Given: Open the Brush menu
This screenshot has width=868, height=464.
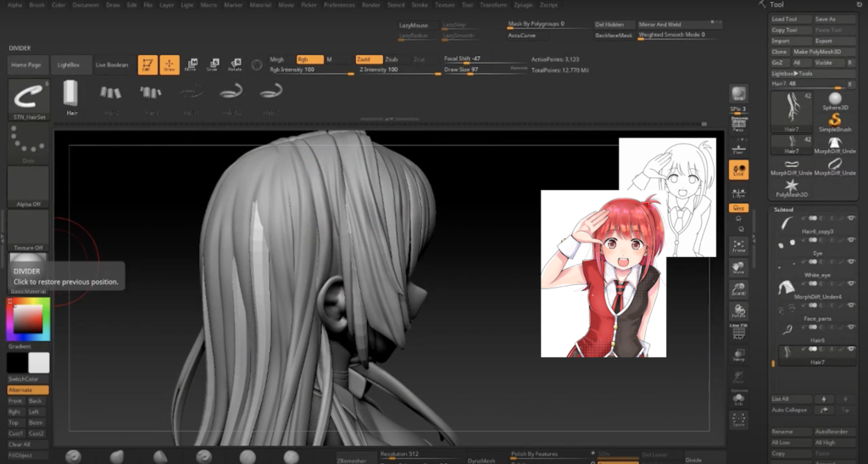Looking at the screenshot, I should (x=37, y=5).
